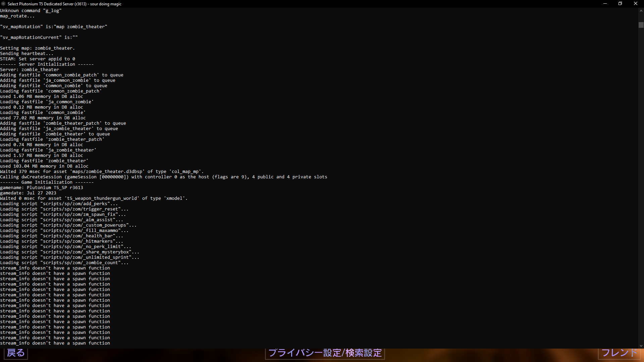Viewport: 644px width, 362px height.
Task: Click the _custom_powerups script loading line
Action: coord(68,225)
